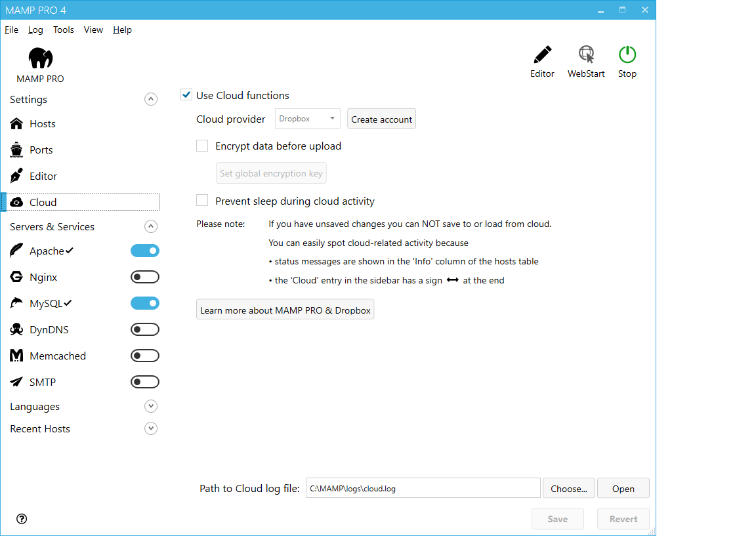This screenshot has height=536, width=756.
Task: Close the MAMP PRO 4 window
Action: click(x=645, y=10)
